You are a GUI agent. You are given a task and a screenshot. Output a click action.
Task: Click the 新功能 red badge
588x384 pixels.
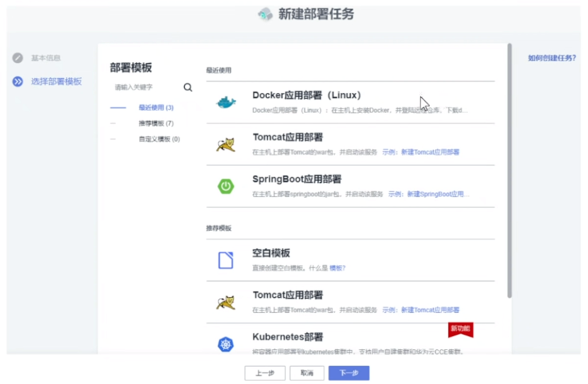[460, 329]
